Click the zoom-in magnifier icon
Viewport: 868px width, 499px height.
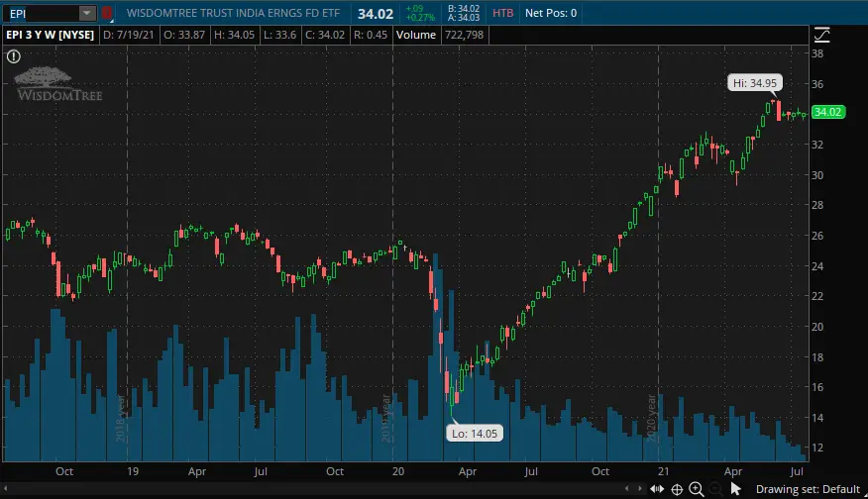click(697, 489)
